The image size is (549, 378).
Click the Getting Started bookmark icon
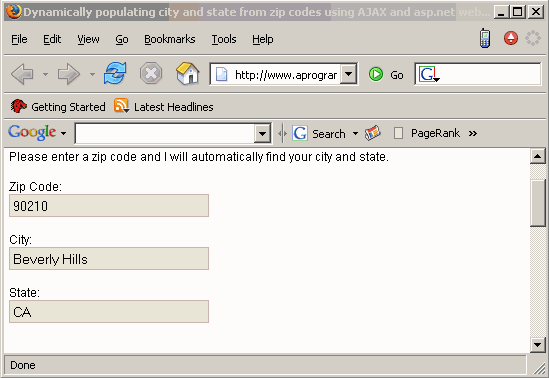point(19,106)
